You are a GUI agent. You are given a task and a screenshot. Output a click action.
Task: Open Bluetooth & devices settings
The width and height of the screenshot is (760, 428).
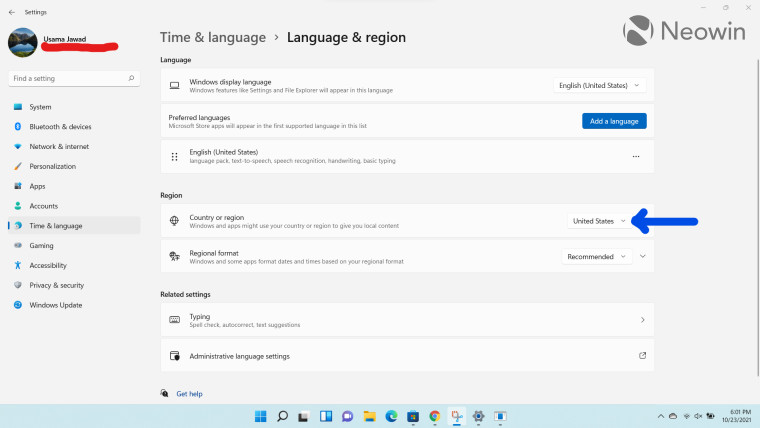tap(74, 127)
